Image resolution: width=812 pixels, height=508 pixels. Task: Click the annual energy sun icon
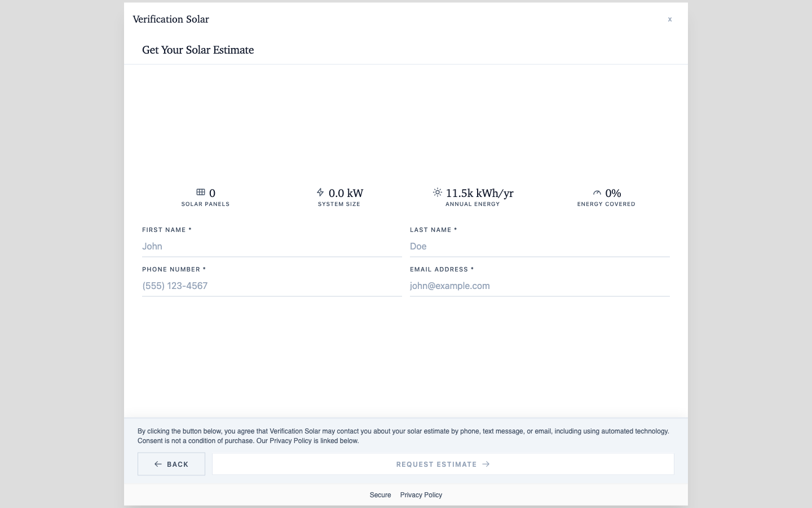(x=438, y=192)
